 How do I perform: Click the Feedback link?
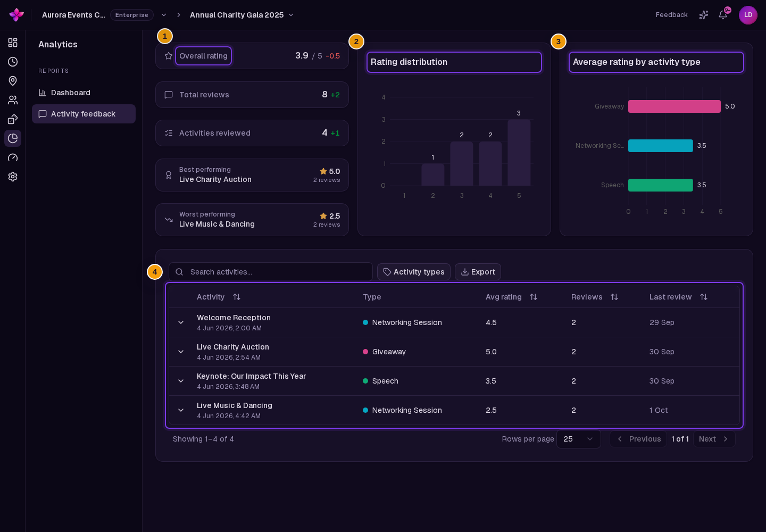click(671, 15)
